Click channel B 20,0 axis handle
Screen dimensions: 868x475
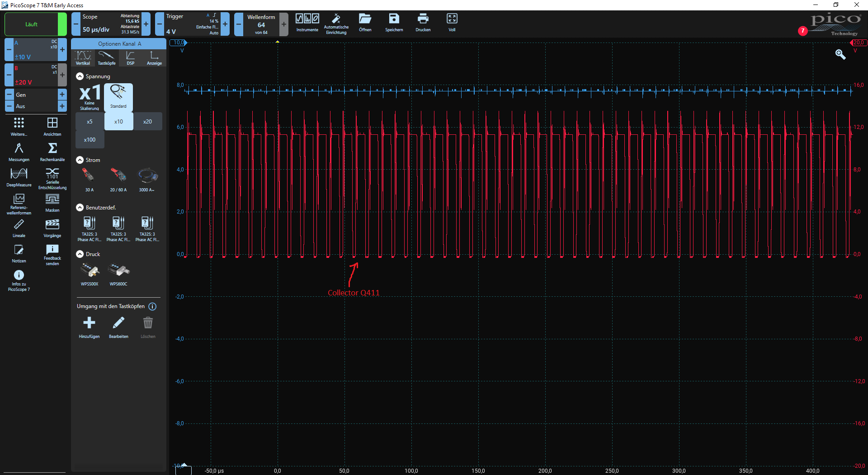(x=859, y=43)
